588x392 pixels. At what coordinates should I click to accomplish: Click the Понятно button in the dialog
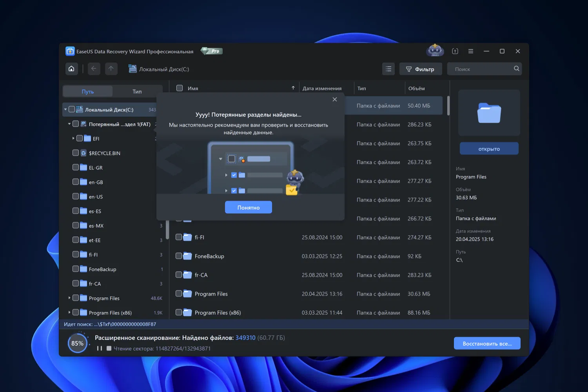click(249, 207)
